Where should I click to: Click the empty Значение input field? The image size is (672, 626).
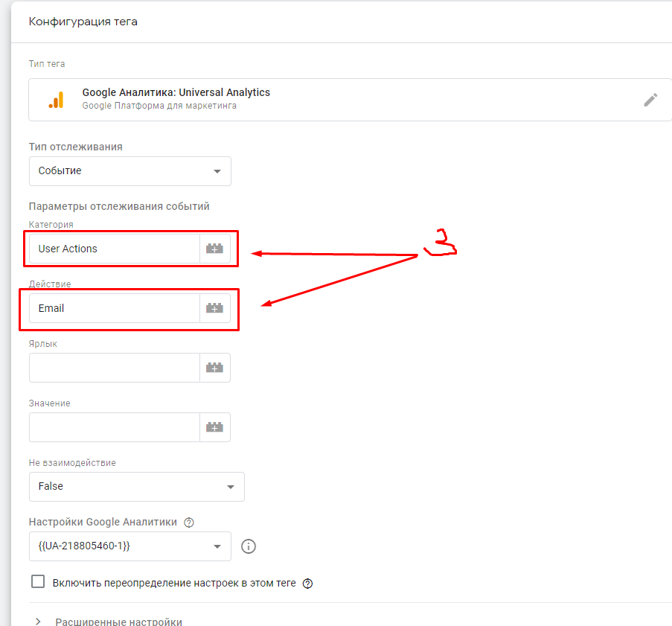[x=114, y=427]
